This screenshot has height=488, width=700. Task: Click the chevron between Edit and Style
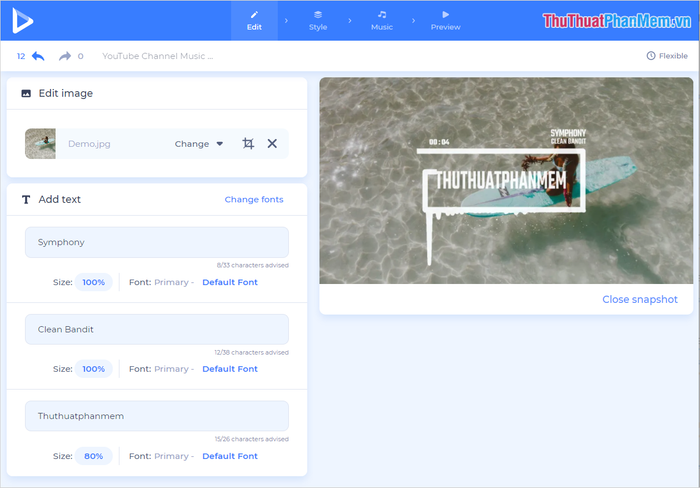point(286,21)
